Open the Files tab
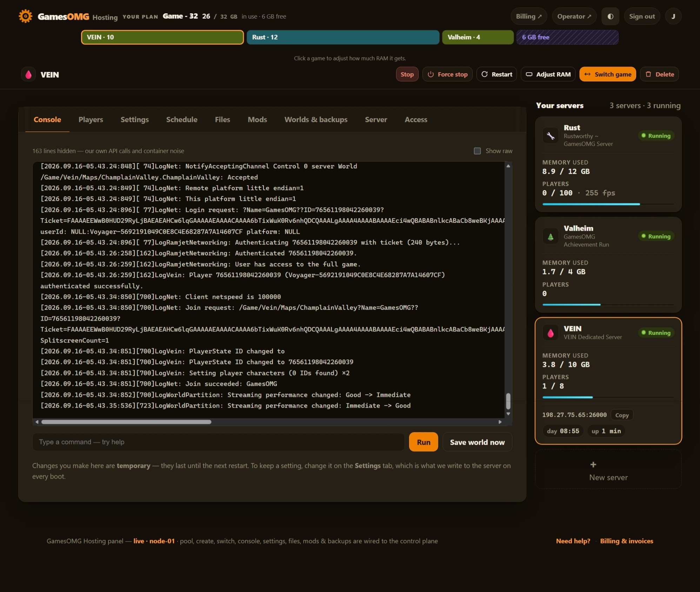Image resolution: width=700 pixels, height=592 pixels. [222, 120]
